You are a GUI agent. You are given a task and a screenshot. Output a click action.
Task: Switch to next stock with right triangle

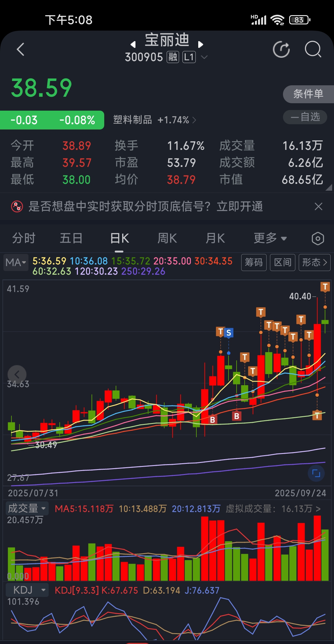pyautogui.click(x=201, y=44)
